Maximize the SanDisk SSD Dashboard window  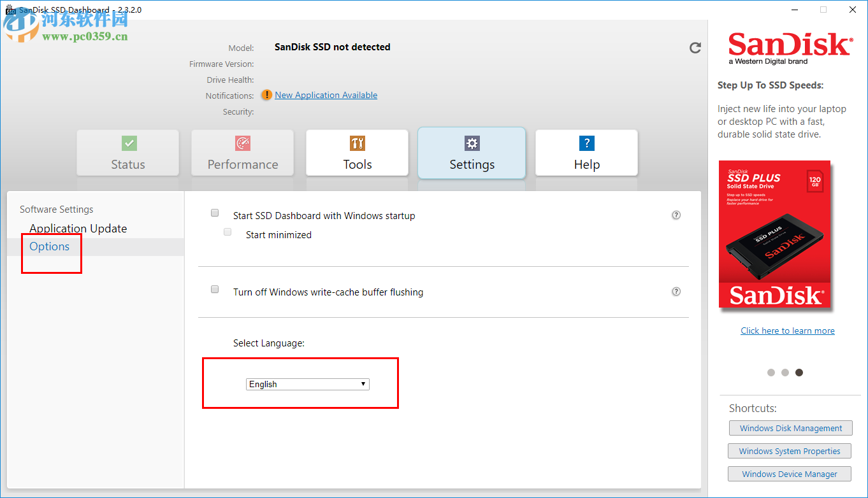tap(823, 10)
